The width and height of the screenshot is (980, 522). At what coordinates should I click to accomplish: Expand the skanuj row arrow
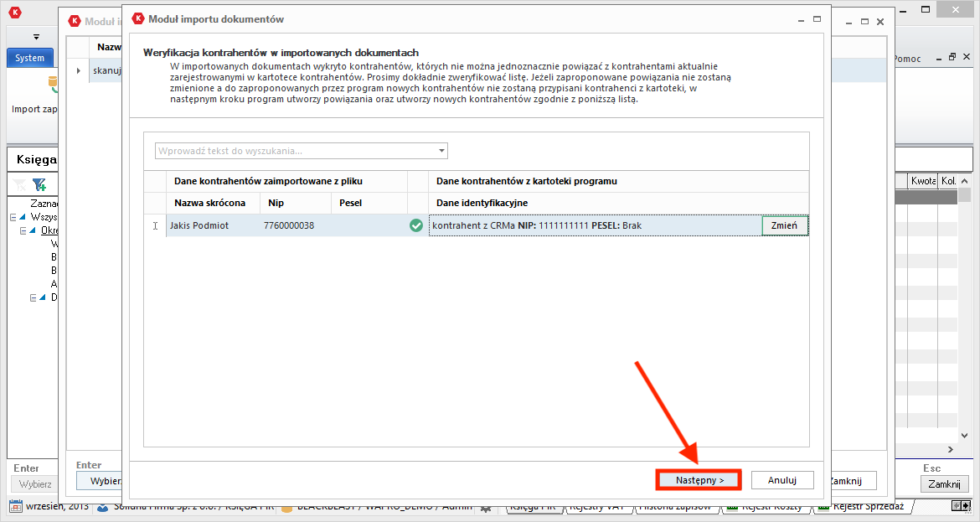tap(79, 71)
